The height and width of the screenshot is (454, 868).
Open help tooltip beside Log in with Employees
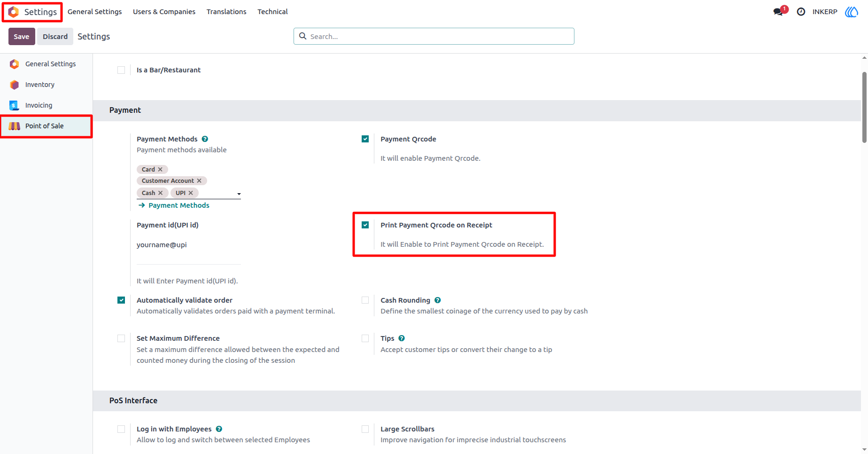[219, 429]
